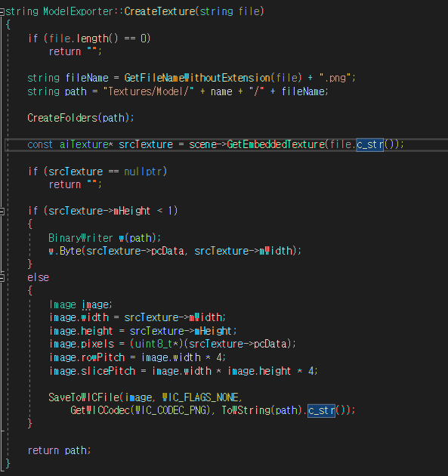
Task: Click the else keyword
Action: pos(39,277)
